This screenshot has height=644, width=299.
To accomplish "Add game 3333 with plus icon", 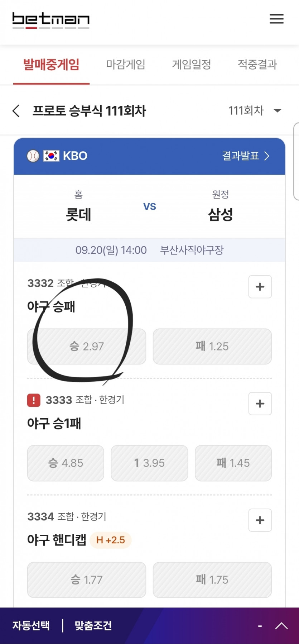I will (x=260, y=404).
